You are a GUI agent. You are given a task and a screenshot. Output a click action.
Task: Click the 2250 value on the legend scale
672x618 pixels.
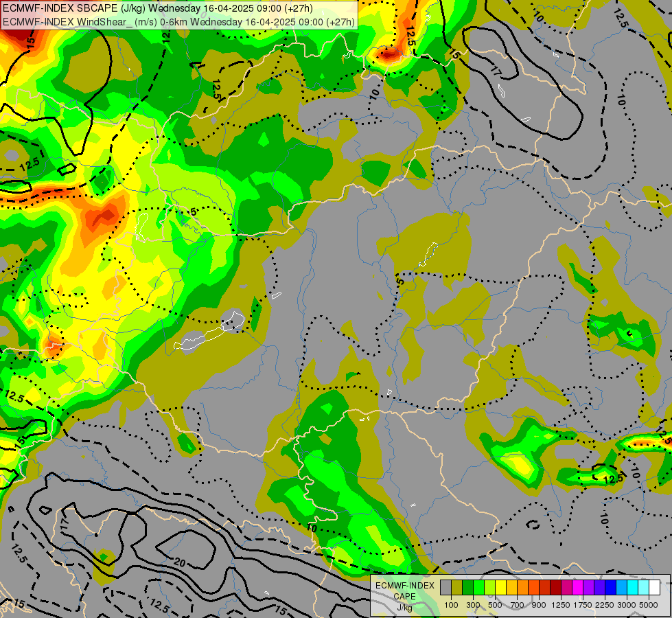pyautogui.click(x=605, y=605)
